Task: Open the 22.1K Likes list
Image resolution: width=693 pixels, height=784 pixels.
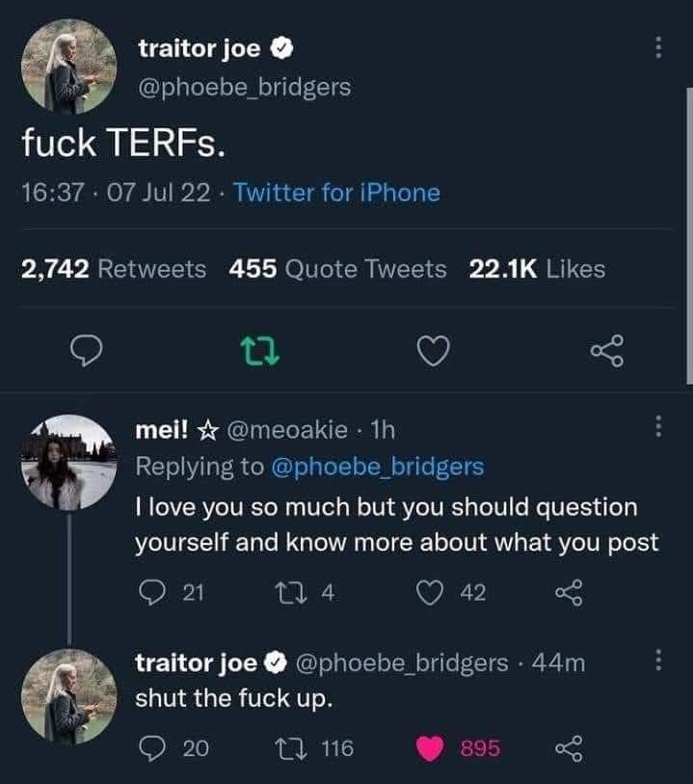Action: [536, 269]
